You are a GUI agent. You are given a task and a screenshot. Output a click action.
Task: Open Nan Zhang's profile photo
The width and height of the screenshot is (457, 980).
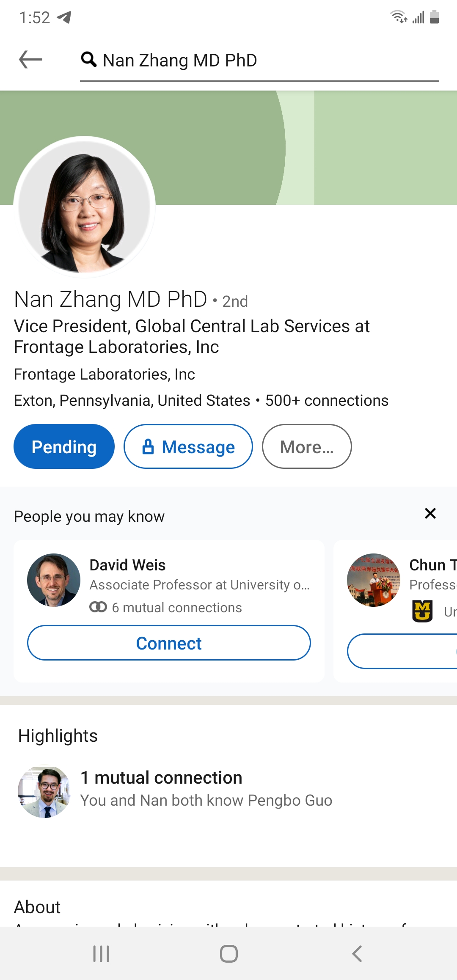[x=85, y=206]
